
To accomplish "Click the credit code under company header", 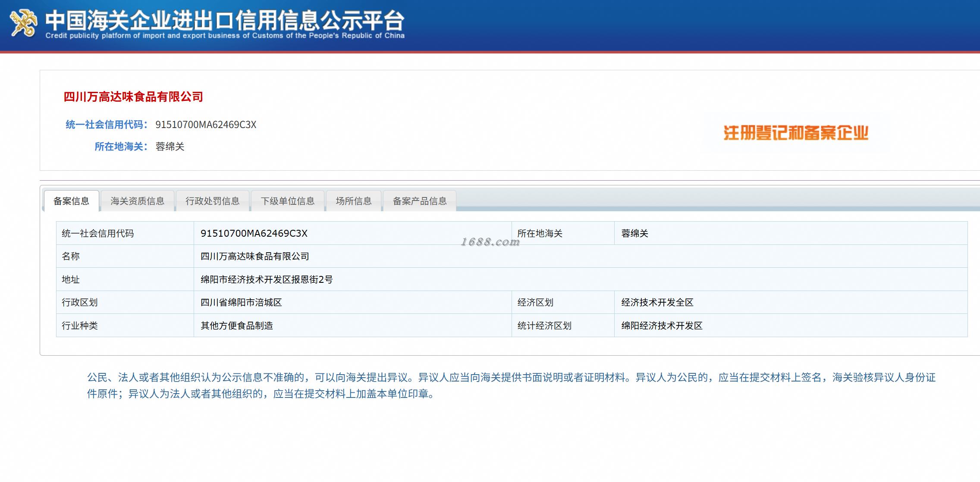I will pos(206,125).
